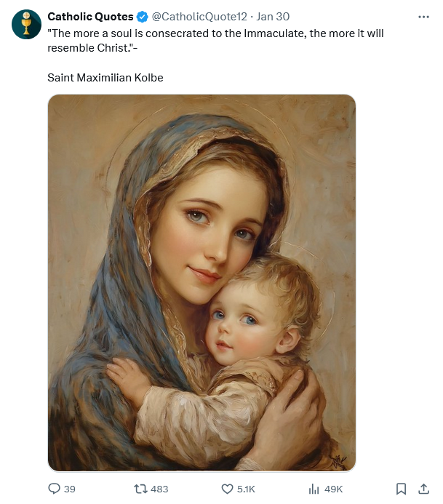This screenshot has height=504, width=443.
Task: Like the tweet with the heart icon
Action: tap(227, 489)
